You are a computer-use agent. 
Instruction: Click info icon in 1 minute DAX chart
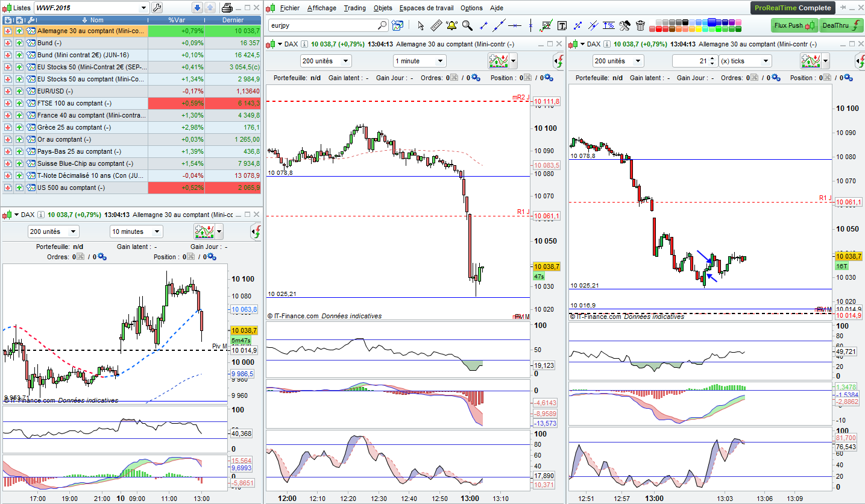pos(304,44)
